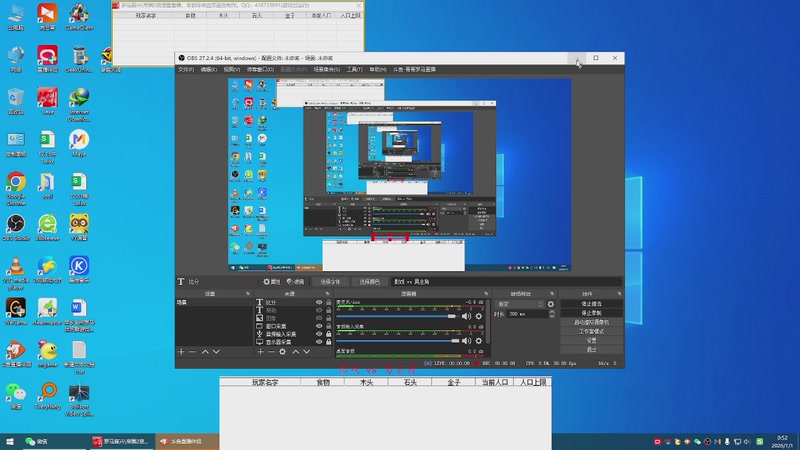Viewport: 800px width, 450px height.
Task: Select WeGame desktop shortcut
Action: (16, 312)
